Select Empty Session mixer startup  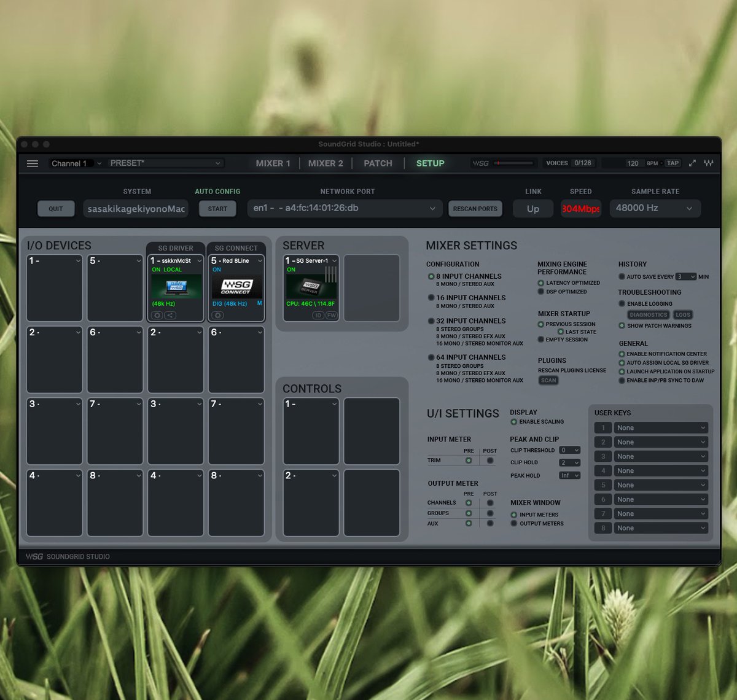[541, 340]
